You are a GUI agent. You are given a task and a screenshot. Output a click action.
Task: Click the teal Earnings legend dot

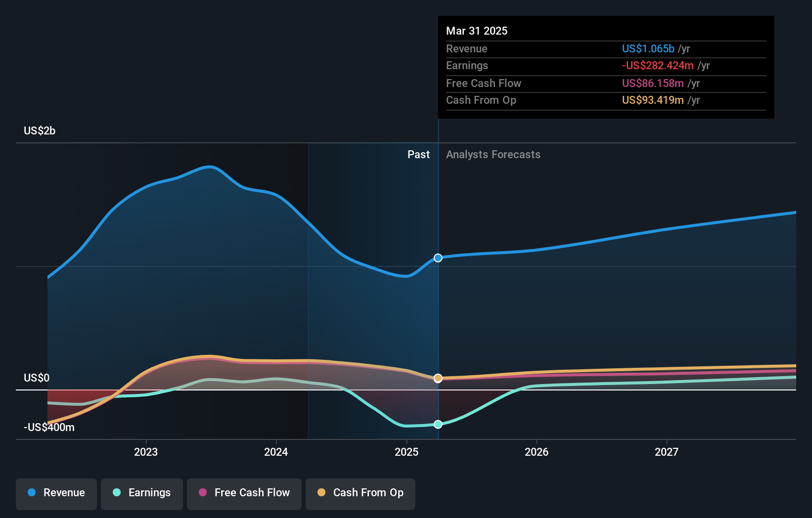point(117,492)
